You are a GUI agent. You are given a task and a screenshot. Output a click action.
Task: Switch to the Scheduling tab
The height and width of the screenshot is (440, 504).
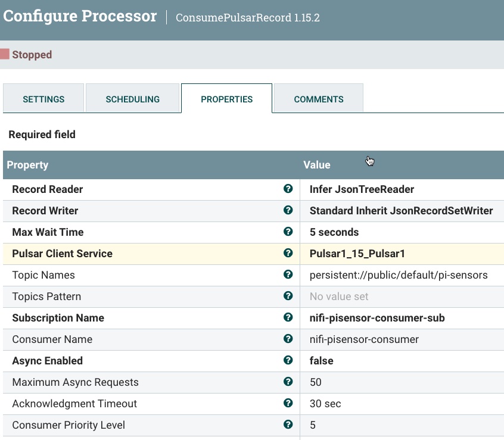[132, 98]
